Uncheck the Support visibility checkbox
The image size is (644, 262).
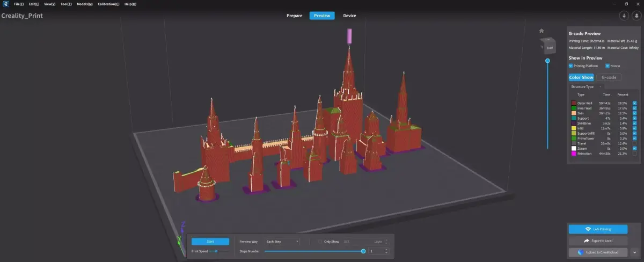pyautogui.click(x=634, y=118)
